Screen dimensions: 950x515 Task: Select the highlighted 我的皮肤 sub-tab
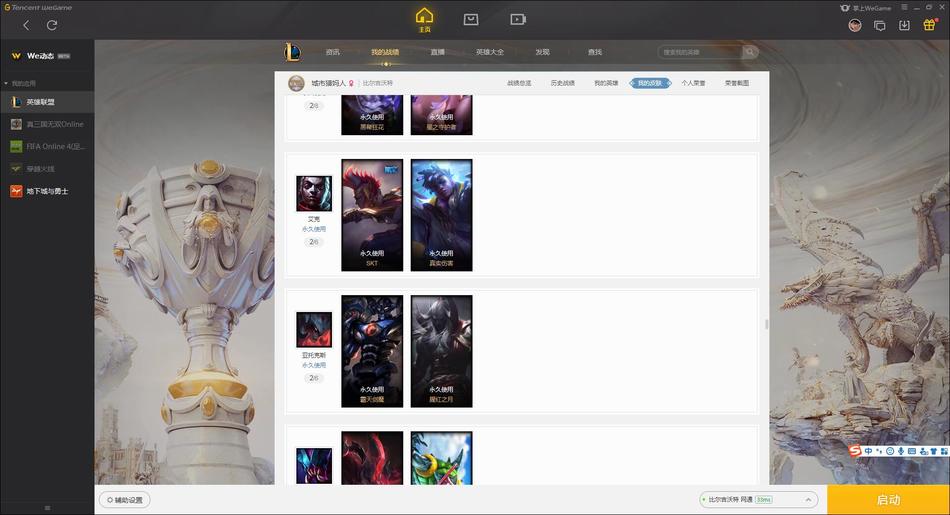click(650, 83)
